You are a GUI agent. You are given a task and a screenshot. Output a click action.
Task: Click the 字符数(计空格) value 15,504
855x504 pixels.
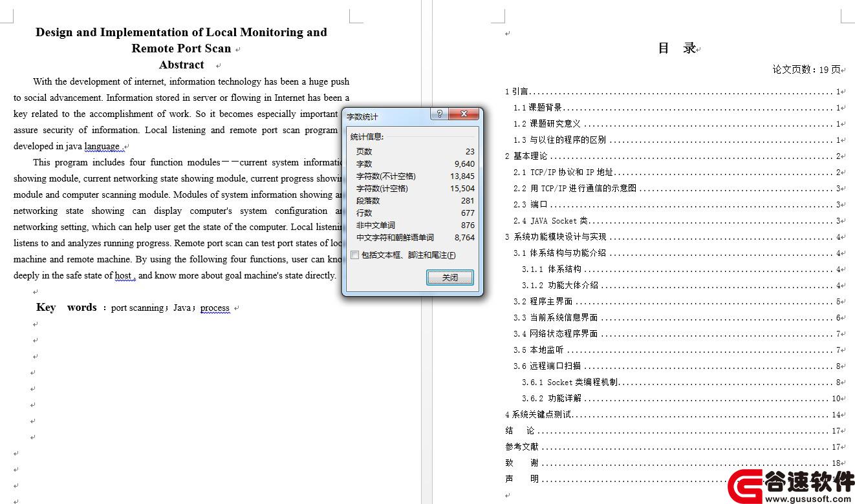pos(462,188)
